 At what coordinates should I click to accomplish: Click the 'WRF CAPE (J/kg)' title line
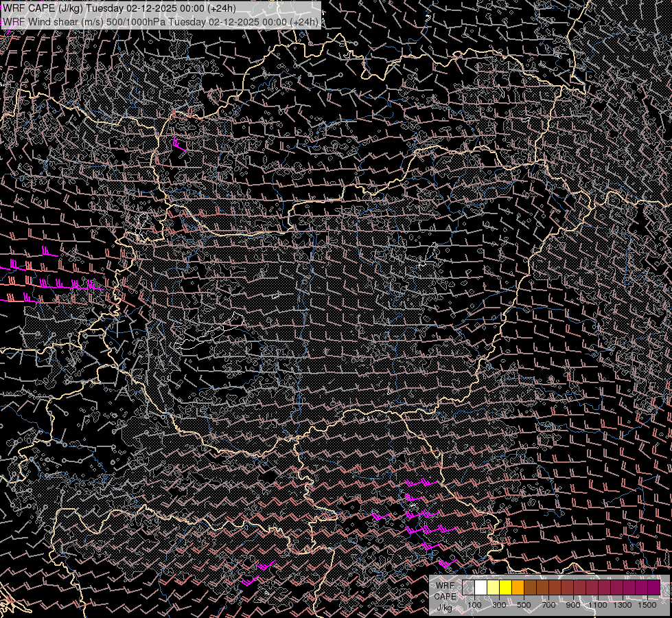point(119,8)
